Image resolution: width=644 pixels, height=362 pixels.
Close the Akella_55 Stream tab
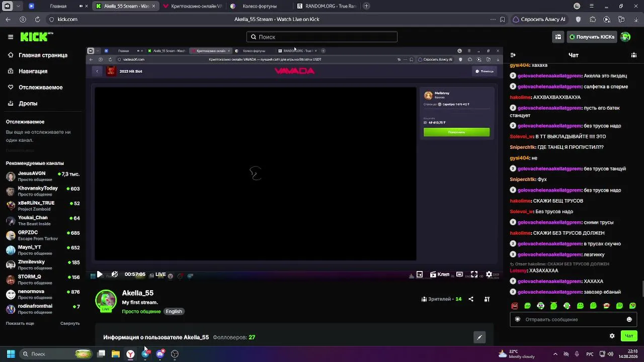154,6
